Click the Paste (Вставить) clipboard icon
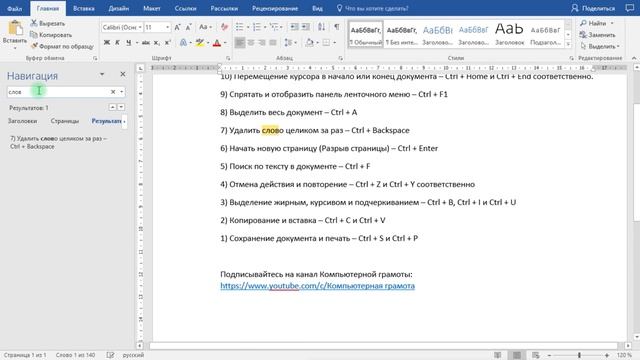 pyautogui.click(x=15, y=29)
